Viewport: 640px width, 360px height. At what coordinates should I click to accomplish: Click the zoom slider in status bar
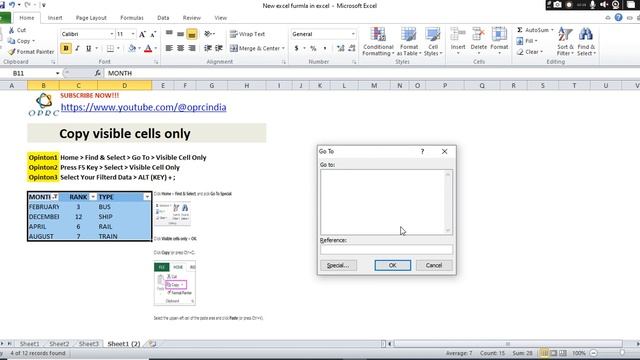tap(622, 353)
